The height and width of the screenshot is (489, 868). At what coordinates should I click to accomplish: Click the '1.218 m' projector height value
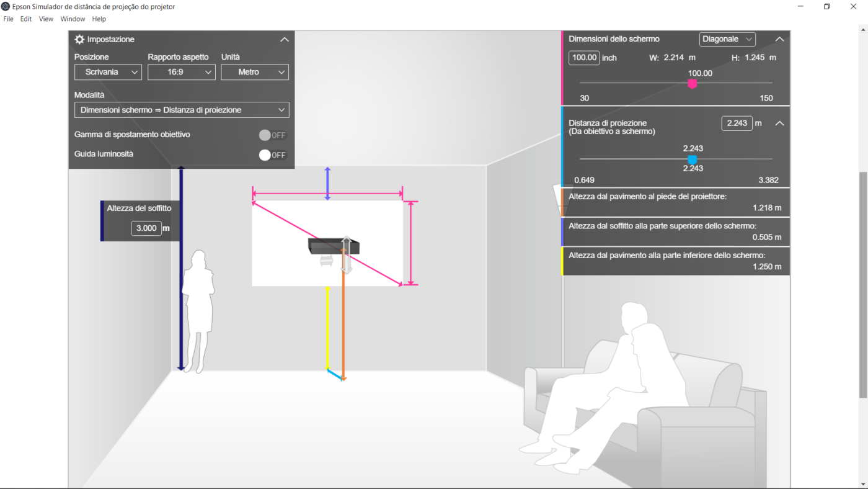pos(767,208)
